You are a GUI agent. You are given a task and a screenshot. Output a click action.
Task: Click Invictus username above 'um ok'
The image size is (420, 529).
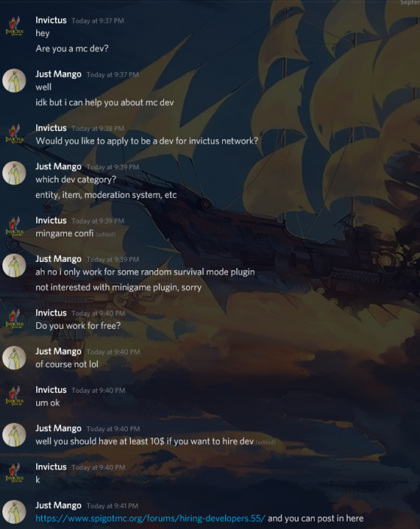coord(51,390)
